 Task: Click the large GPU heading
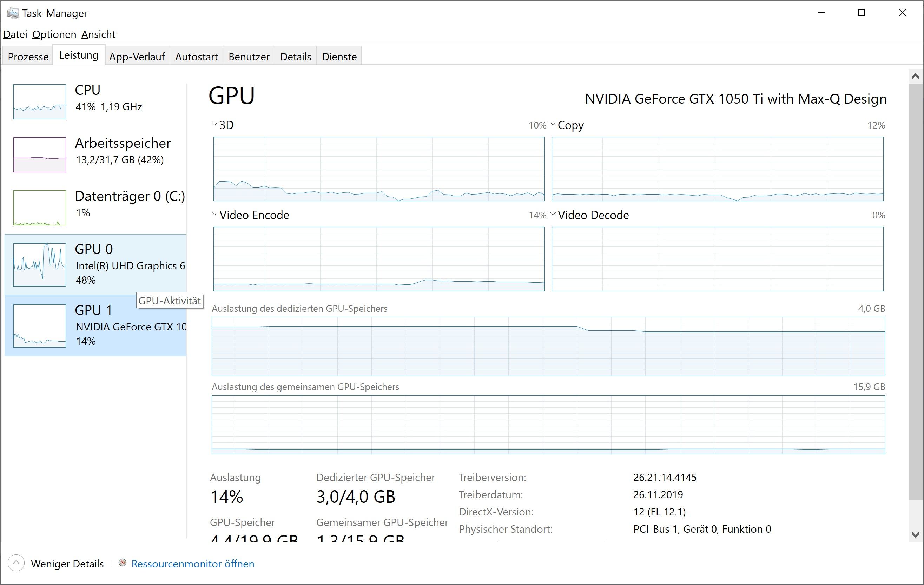[x=231, y=95]
